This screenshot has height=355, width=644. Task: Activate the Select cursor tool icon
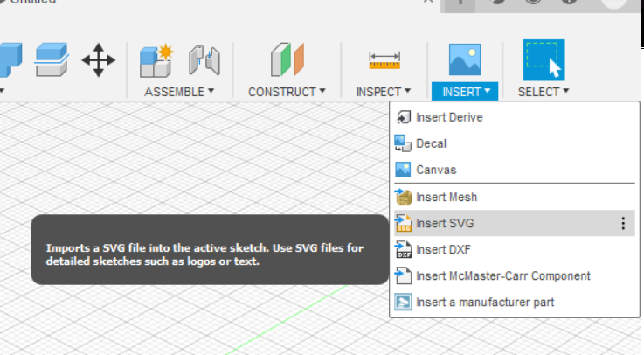pos(544,59)
